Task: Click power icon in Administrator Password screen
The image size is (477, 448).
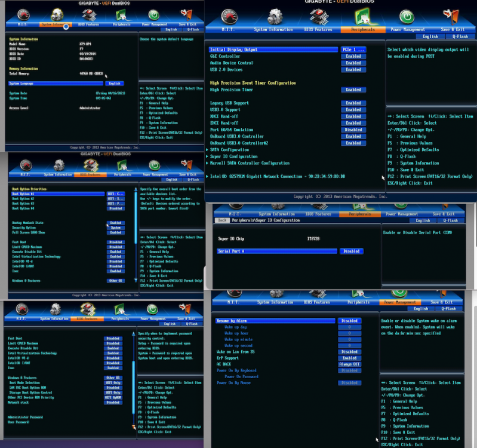Action: coord(152,309)
